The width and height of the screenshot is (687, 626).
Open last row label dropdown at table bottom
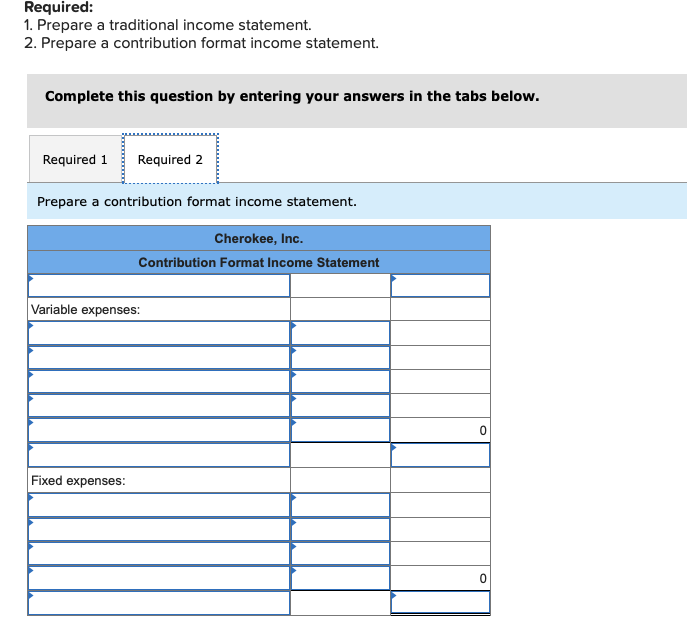159,603
